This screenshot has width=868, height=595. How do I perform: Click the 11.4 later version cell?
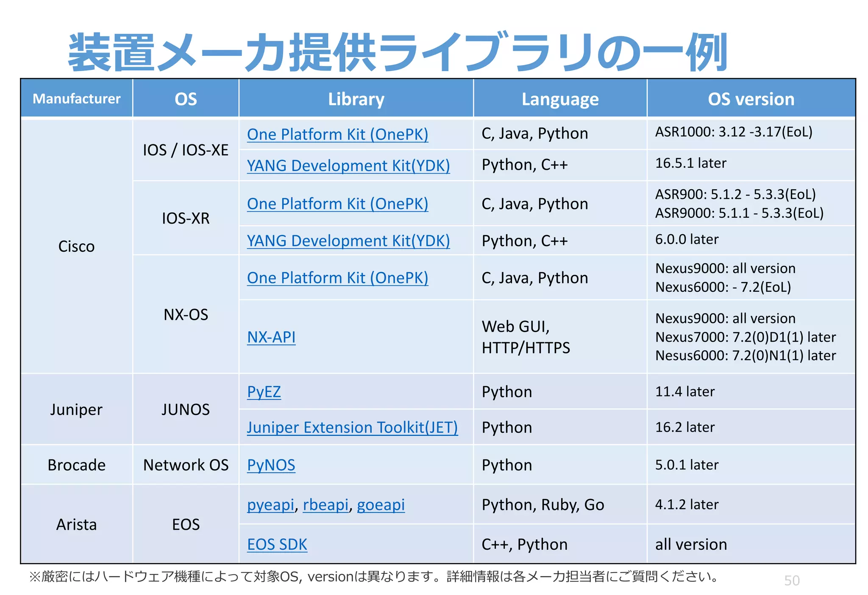pos(751,392)
